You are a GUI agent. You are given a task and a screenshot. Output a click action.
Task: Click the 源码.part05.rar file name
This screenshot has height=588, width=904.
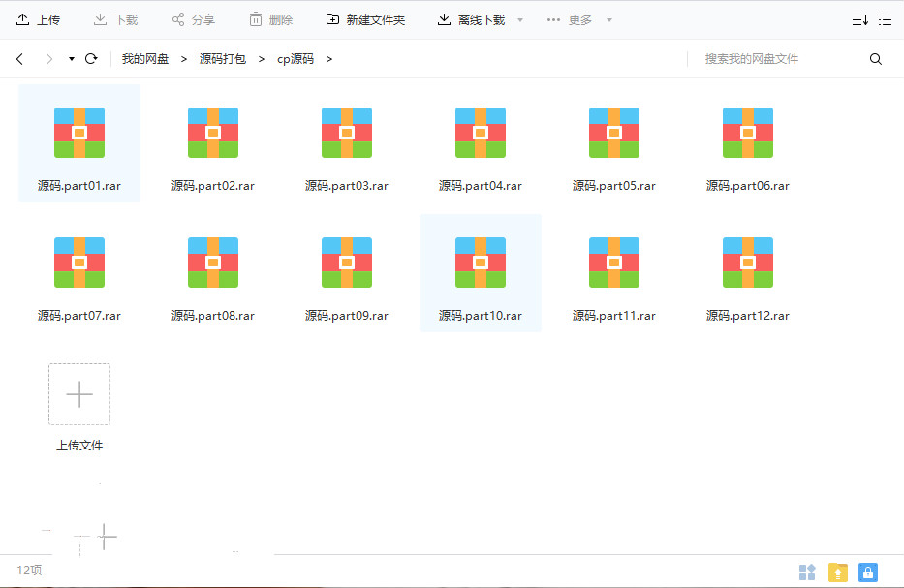point(614,186)
